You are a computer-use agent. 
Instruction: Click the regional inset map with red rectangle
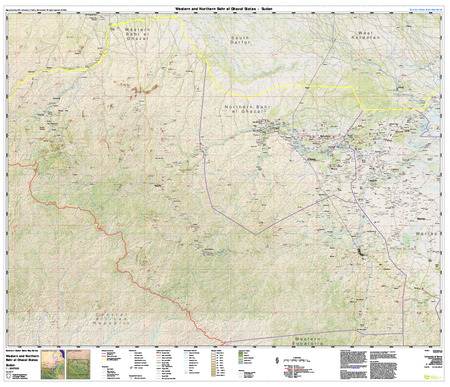(78, 364)
